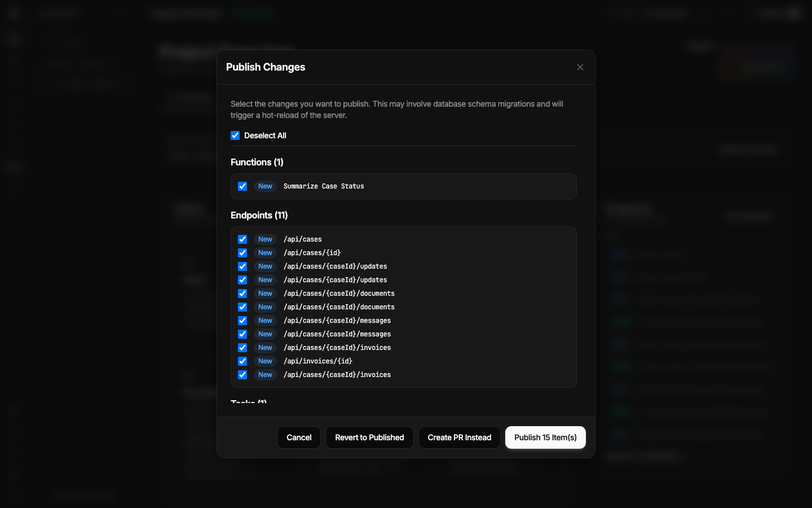Screen dimensions: 812x508
Task: Uncheck the /api/cases endpoint checkbox
Action: tap(242, 239)
